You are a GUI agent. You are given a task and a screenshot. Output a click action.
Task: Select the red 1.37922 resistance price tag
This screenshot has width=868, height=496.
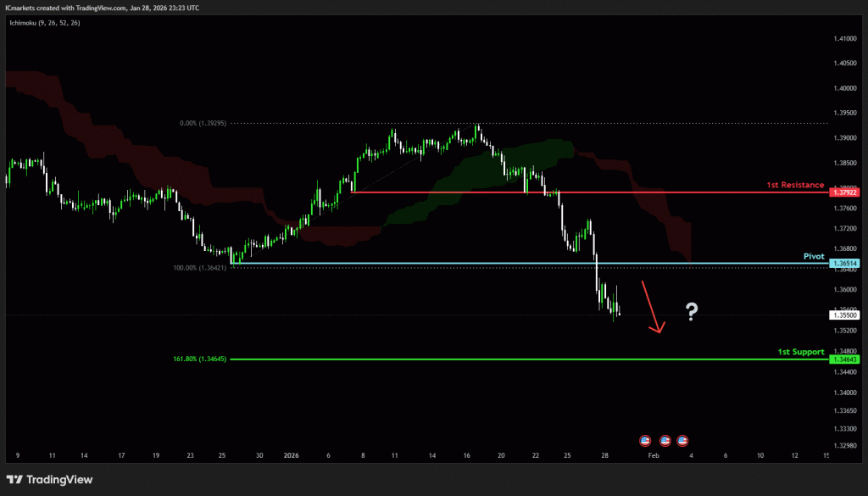tap(846, 193)
